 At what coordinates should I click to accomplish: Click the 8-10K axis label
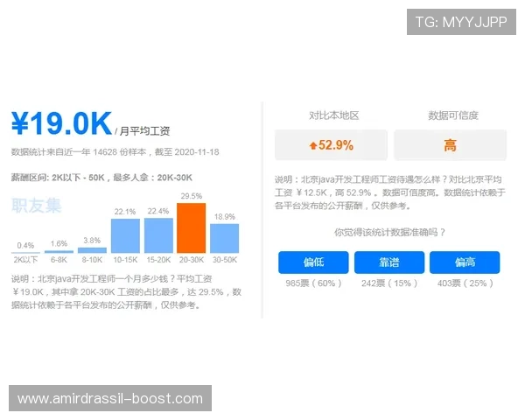92,260
